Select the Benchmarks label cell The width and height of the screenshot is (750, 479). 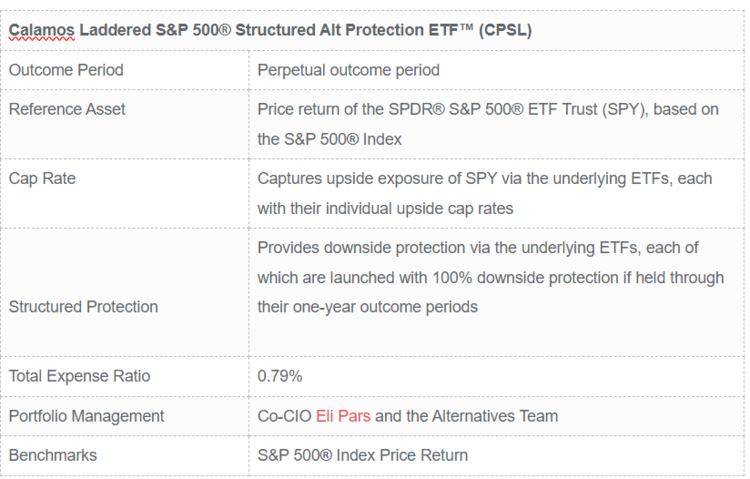point(53,455)
